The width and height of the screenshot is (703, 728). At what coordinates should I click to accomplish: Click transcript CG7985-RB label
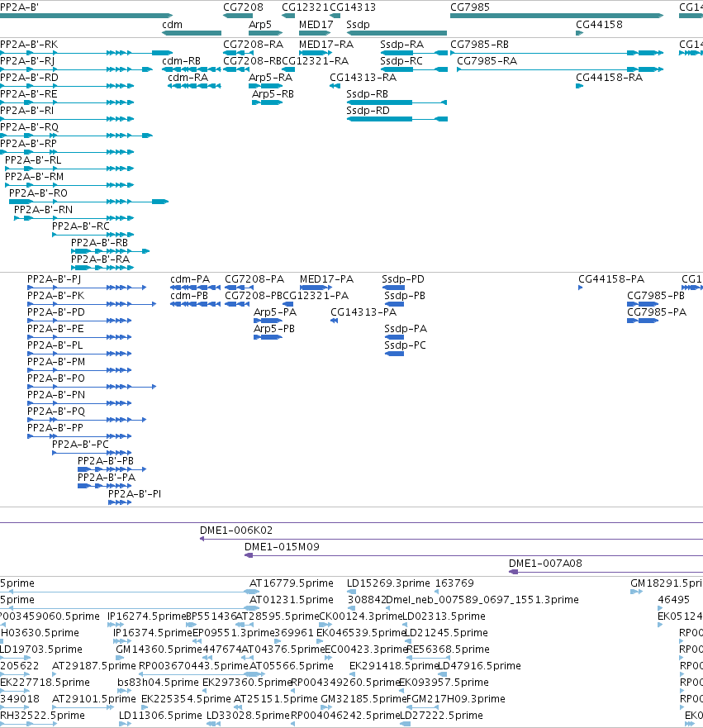479,45
